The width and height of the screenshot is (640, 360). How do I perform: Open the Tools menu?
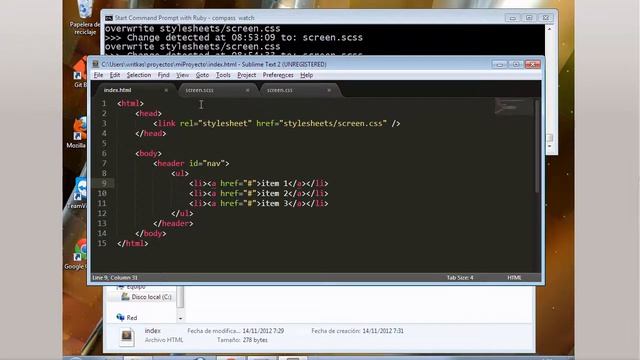pyautogui.click(x=223, y=75)
